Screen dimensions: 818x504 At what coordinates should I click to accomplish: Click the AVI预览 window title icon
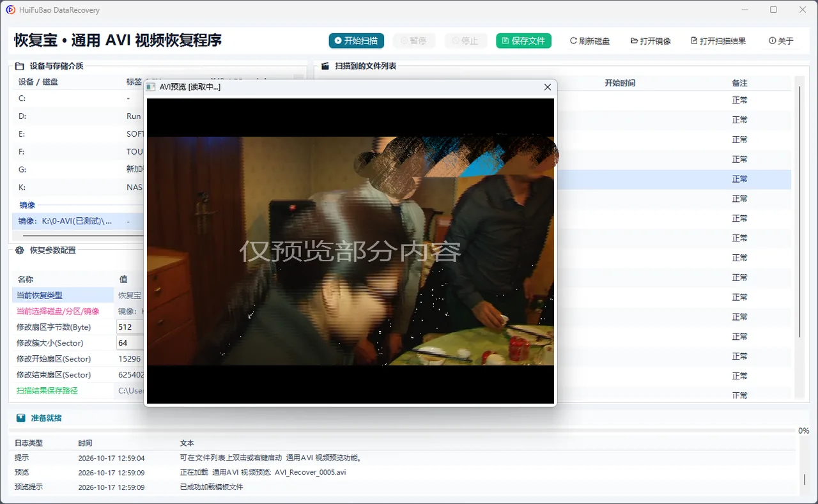(151, 87)
